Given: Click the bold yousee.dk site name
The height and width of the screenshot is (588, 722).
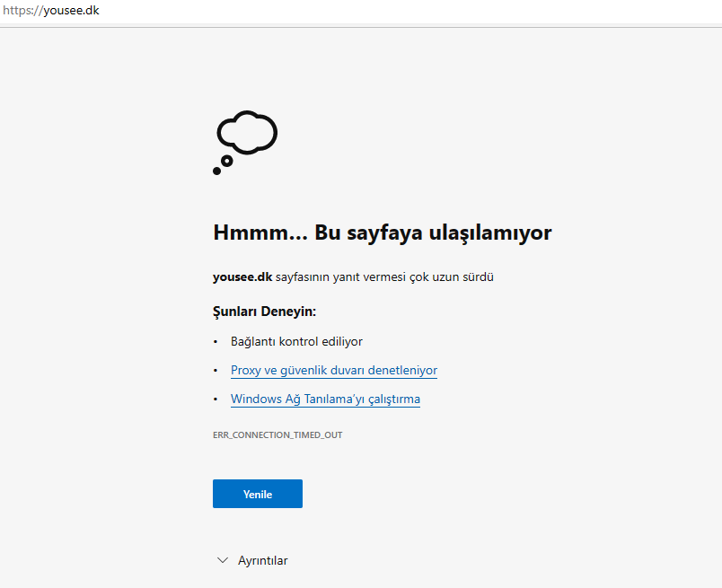Looking at the screenshot, I should (x=242, y=277).
